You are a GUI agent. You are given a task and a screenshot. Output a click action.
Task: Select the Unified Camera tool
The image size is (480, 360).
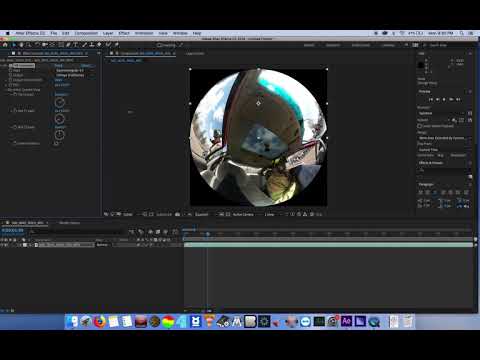(44, 45)
